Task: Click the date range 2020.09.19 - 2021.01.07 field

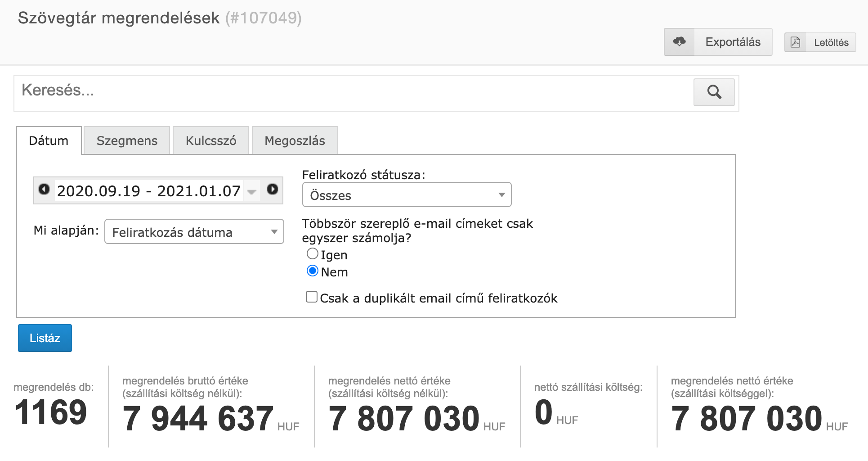Action: click(149, 191)
